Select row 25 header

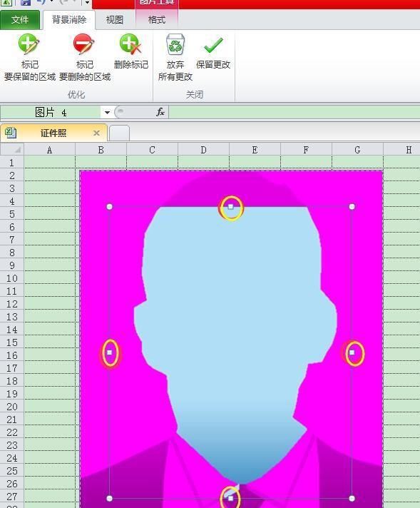tap(12, 470)
